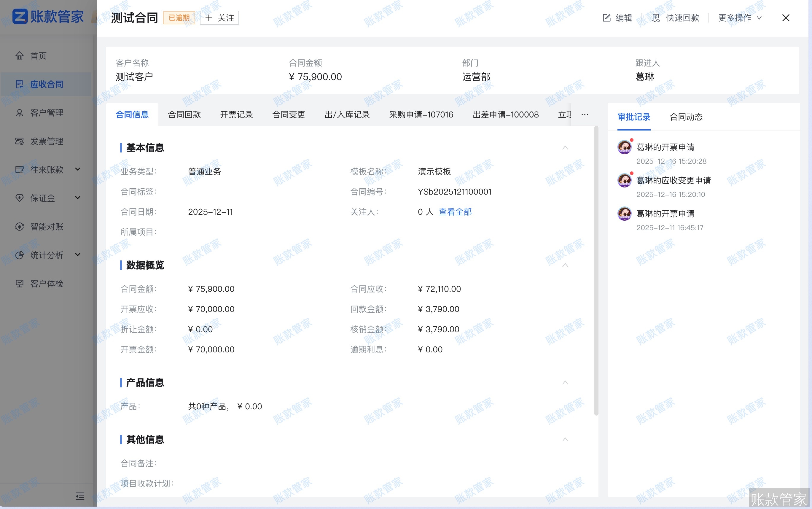Click the 关注 follow button
812x509 pixels.
[219, 18]
